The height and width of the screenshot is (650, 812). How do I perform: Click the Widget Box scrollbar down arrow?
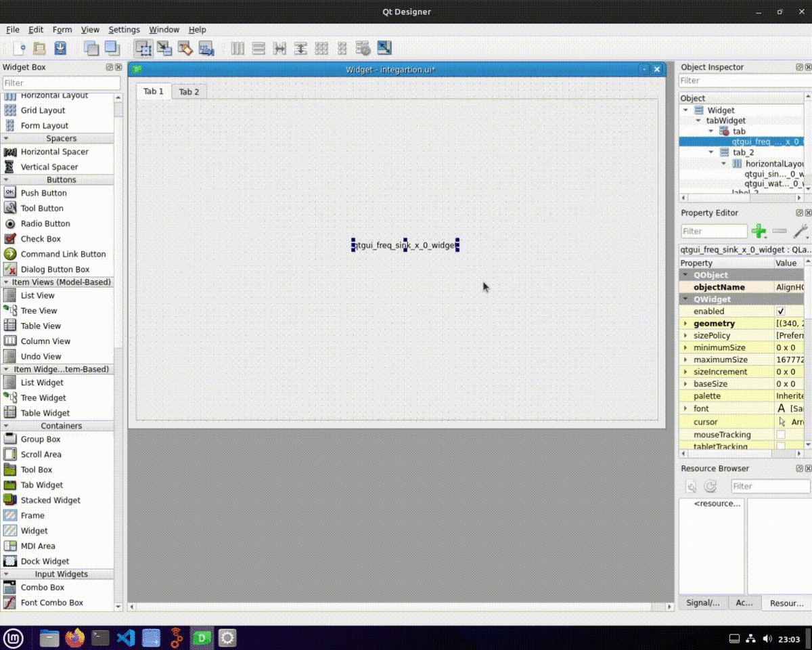(x=118, y=606)
